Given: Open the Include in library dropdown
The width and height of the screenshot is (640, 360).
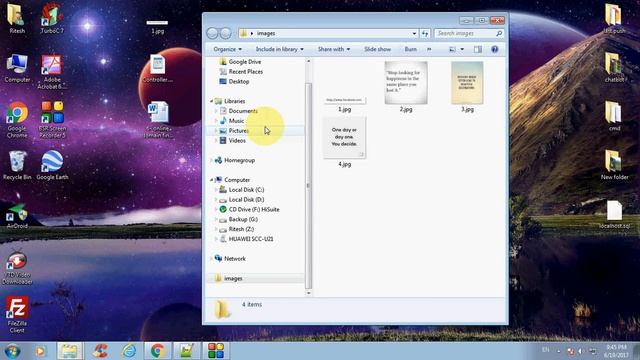Looking at the screenshot, I should pos(280,49).
